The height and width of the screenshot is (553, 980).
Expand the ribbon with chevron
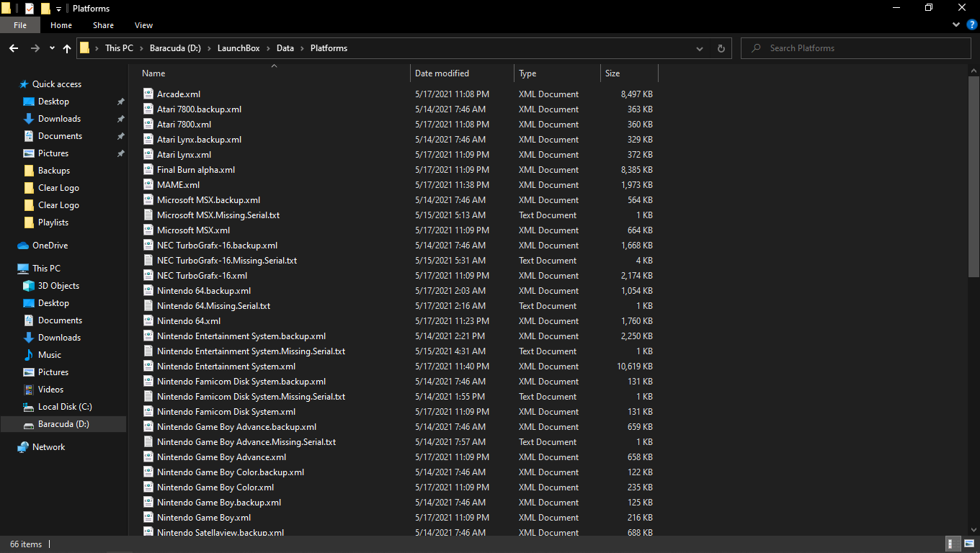[x=956, y=25]
